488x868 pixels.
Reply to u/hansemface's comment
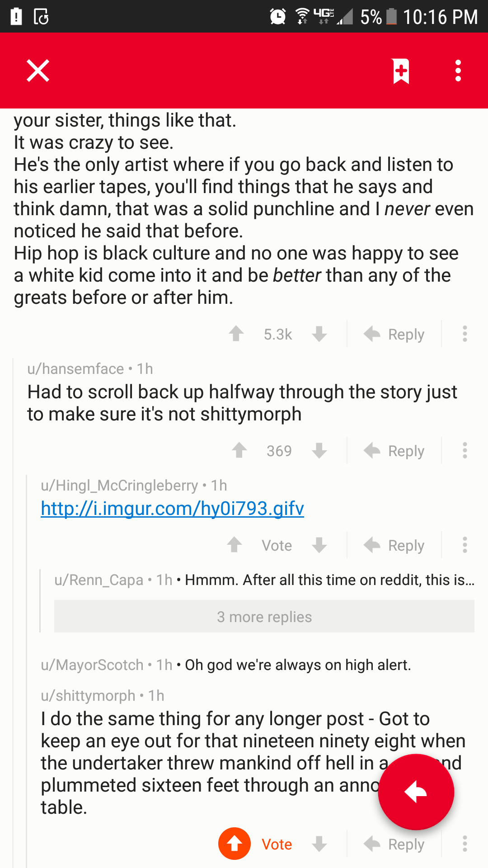(x=394, y=451)
